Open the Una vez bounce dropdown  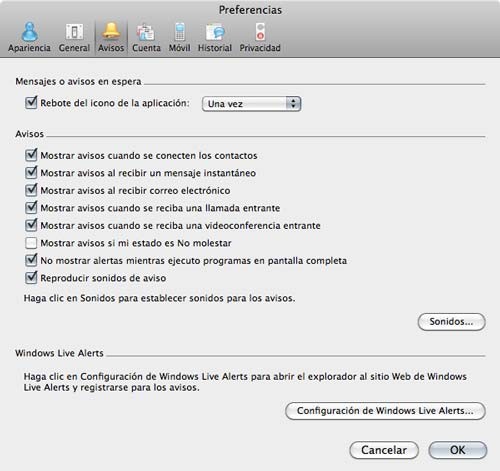coord(252,104)
